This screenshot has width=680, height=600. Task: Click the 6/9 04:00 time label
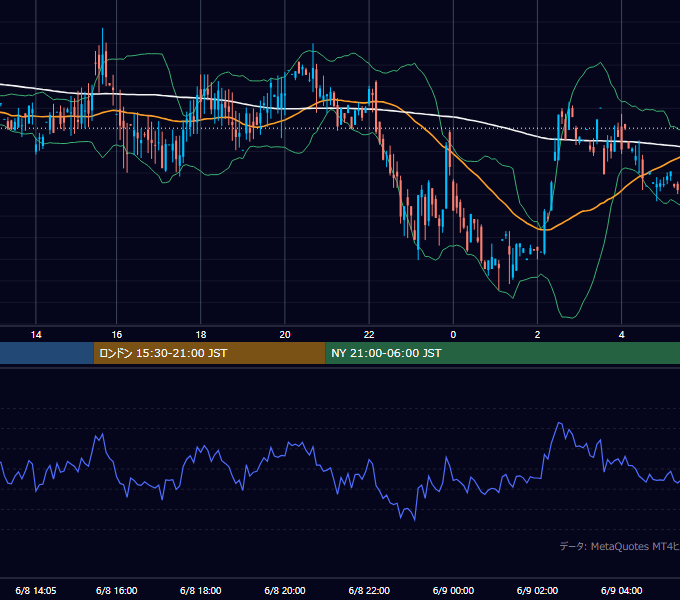(x=621, y=590)
